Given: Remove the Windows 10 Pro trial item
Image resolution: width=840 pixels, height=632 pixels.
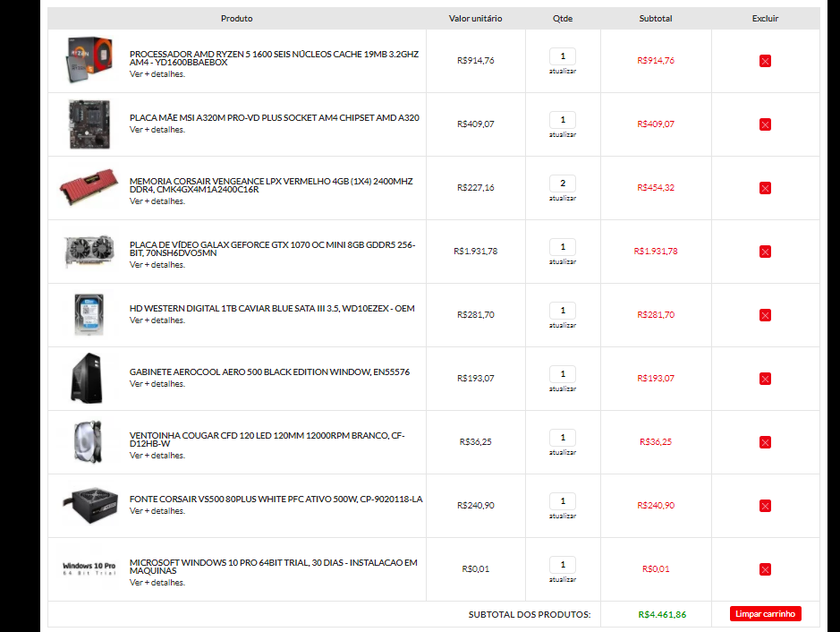Looking at the screenshot, I should (x=765, y=569).
